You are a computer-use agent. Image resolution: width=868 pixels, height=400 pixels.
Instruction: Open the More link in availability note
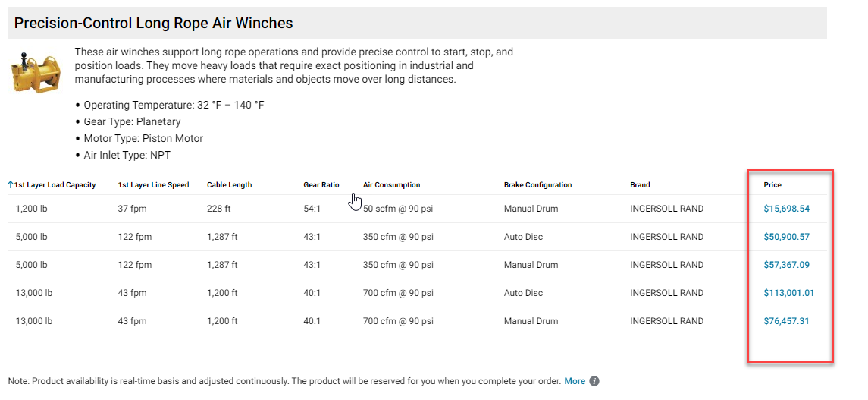(574, 381)
